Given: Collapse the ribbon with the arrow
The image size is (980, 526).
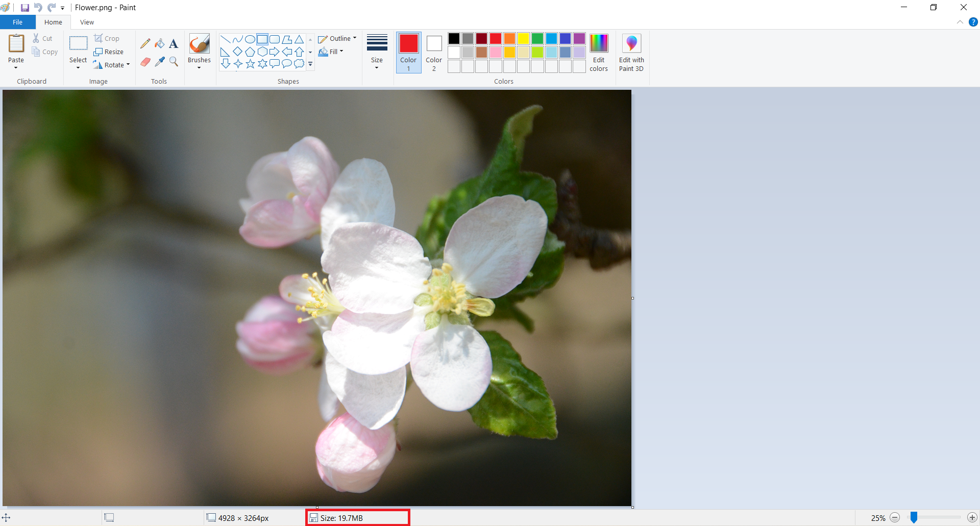Looking at the screenshot, I should 960,22.
